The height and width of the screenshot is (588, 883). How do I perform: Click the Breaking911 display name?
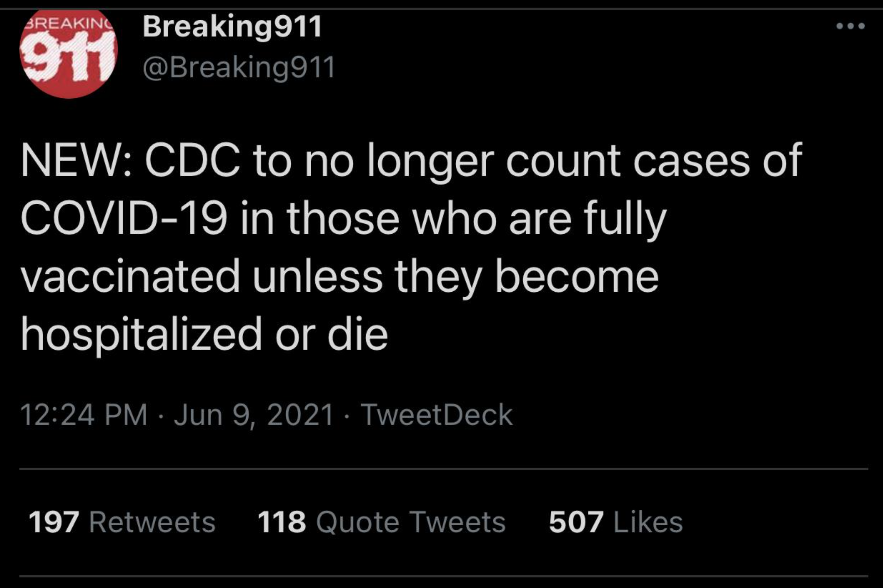point(232,27)
